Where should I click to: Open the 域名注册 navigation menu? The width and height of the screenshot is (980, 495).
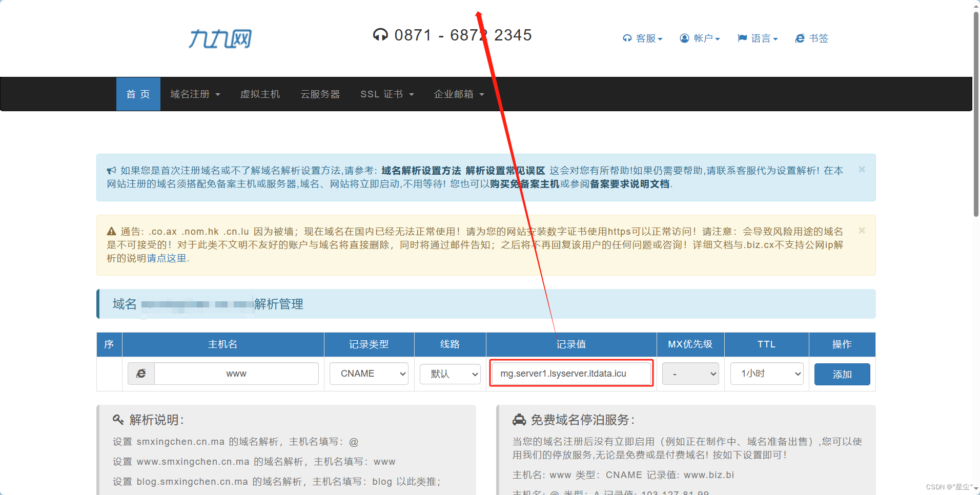[x=195, y=94]
